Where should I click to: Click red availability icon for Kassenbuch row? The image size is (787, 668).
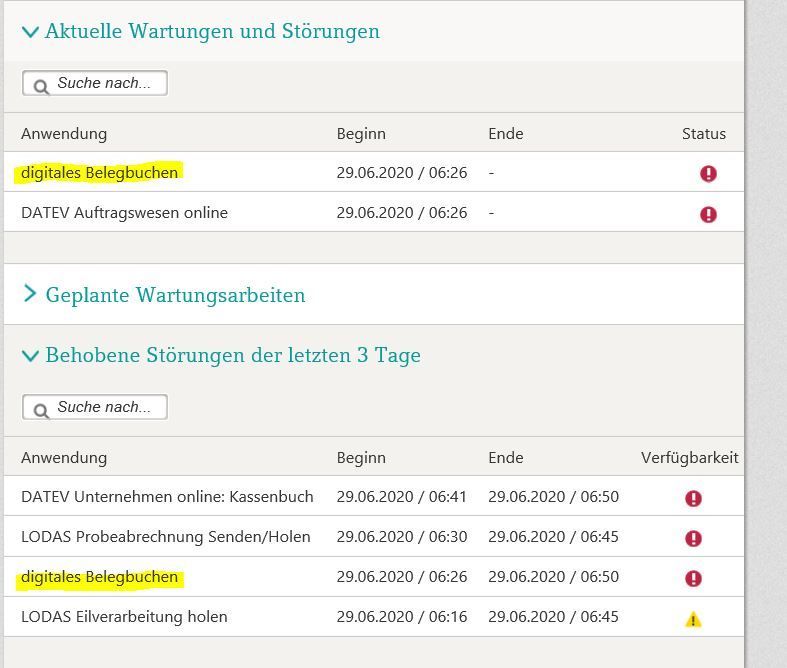693,498
